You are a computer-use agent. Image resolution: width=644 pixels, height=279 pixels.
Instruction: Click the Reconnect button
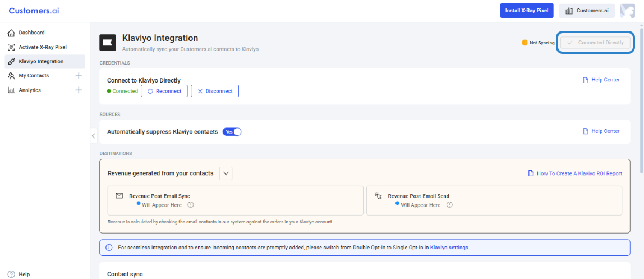164,91
